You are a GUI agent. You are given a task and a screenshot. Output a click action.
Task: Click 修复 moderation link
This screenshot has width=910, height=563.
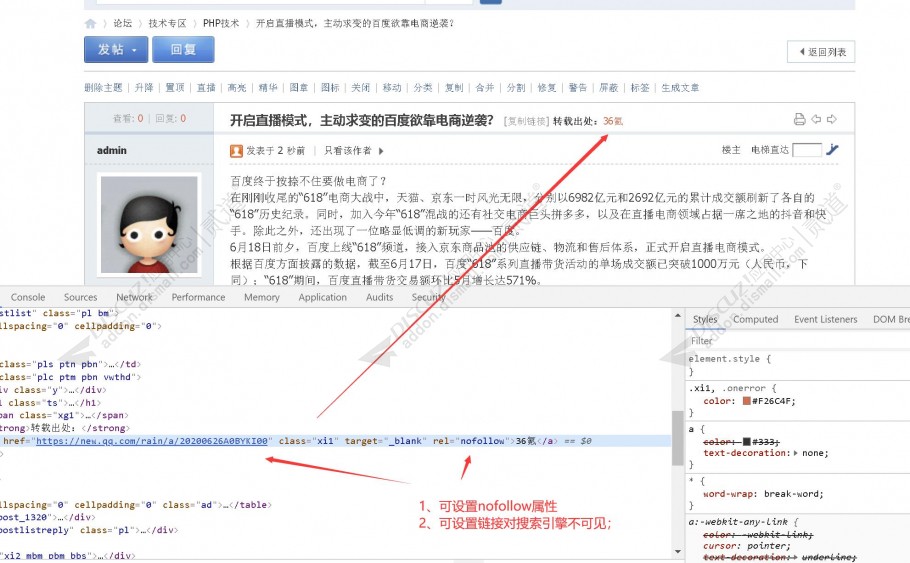click(x=547, y=88)
